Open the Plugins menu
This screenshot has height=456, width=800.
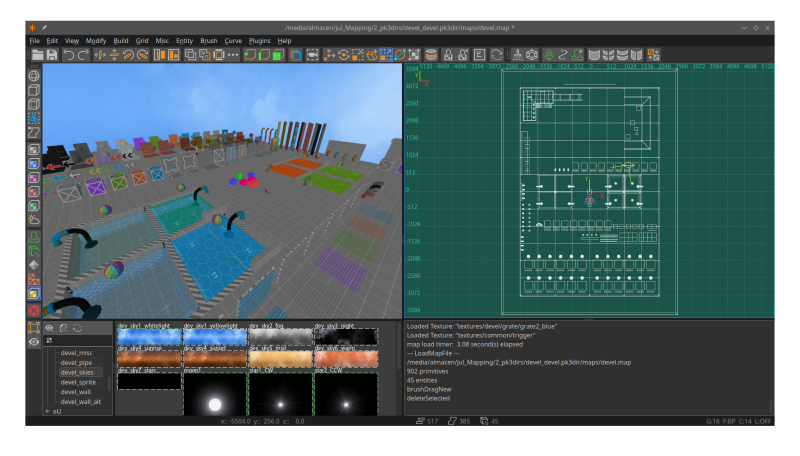coord(262,40)
